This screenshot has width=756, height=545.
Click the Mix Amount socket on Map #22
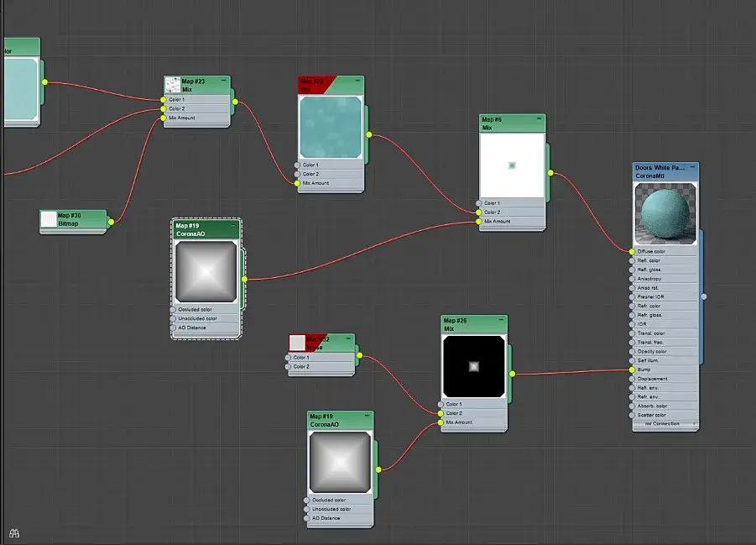pos(298,183)
